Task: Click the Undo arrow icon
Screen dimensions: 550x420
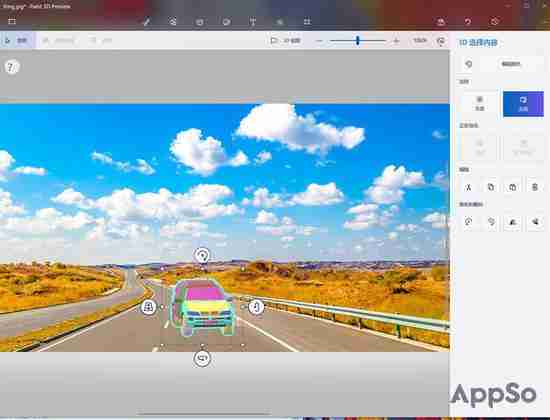Action: pyautogui.click(x=468, y=22)
